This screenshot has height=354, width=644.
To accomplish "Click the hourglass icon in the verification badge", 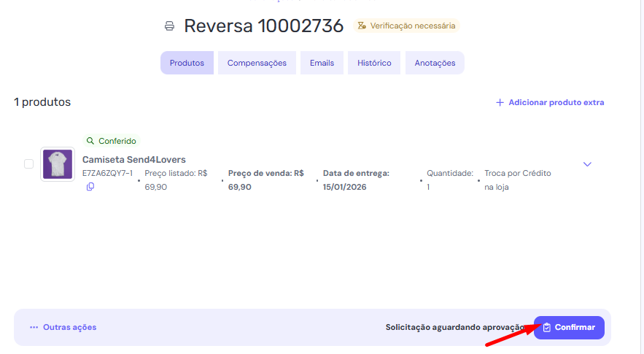I will point(362,26).
